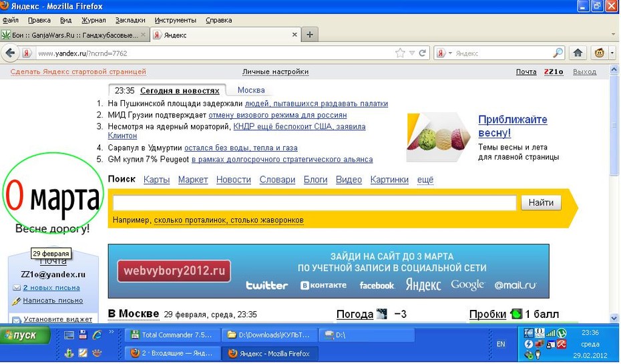Expand quick launch overflow chevron
This screenshot has height=364, width=621.
pos(111,332)
